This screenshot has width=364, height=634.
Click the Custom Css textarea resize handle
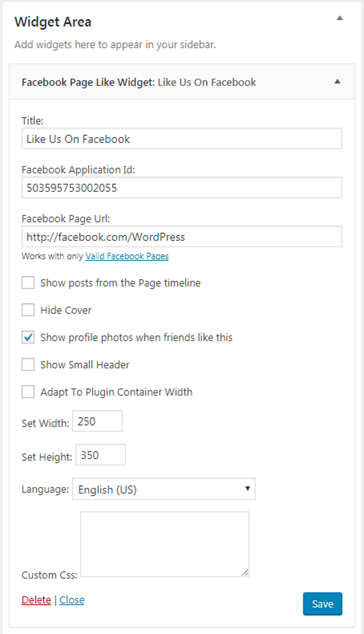(x=245, y=573)
